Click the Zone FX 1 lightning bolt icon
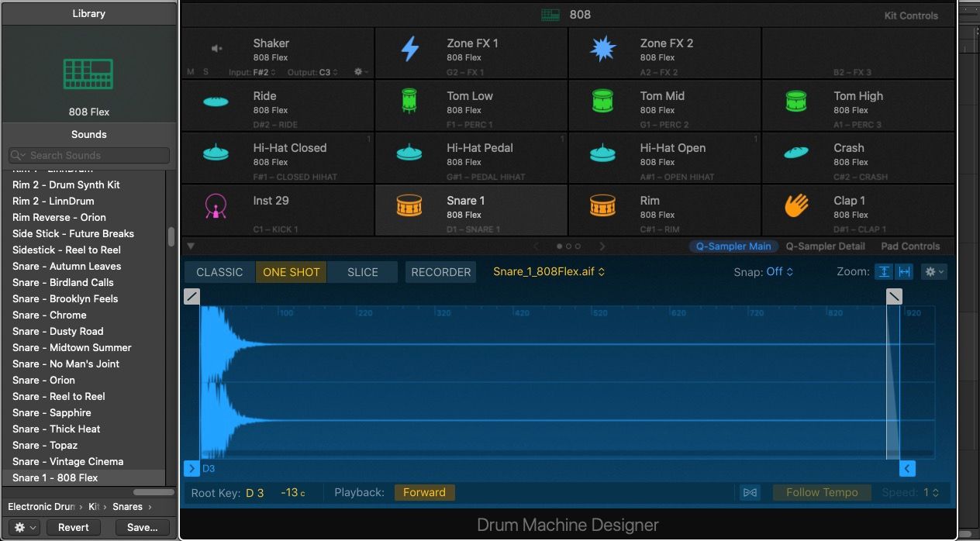The image size is (980, 541). pyautogui.click(x=410, y=49)
